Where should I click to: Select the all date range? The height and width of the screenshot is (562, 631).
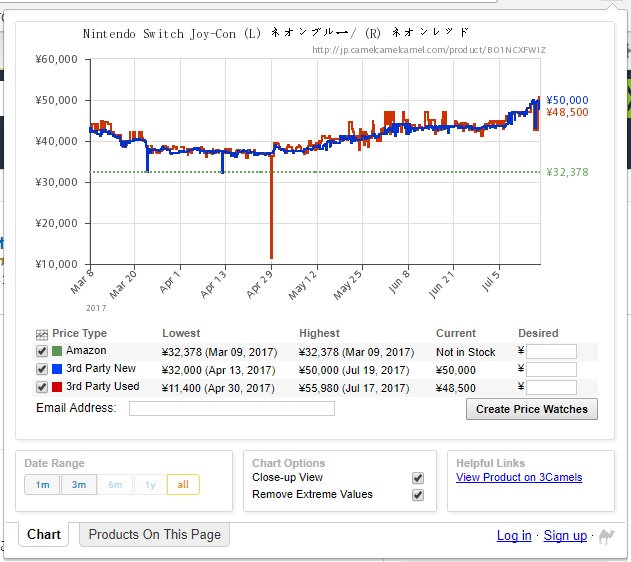pos(183,485)
